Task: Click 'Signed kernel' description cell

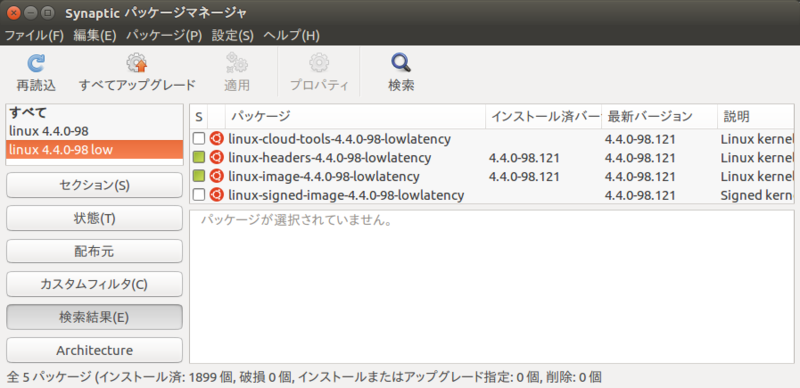Action: pyautogui.click(x=757, y=195)
